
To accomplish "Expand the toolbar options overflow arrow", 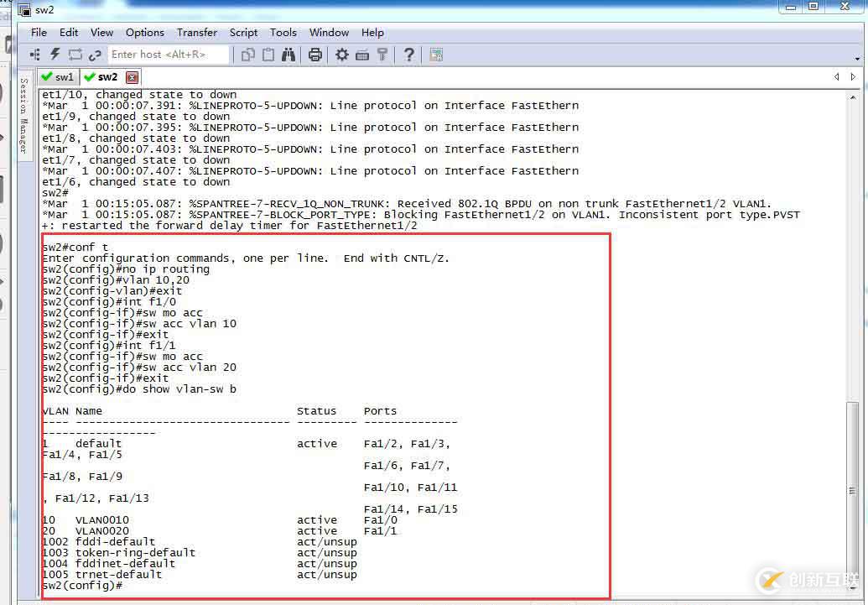I will tap(857, 58).
